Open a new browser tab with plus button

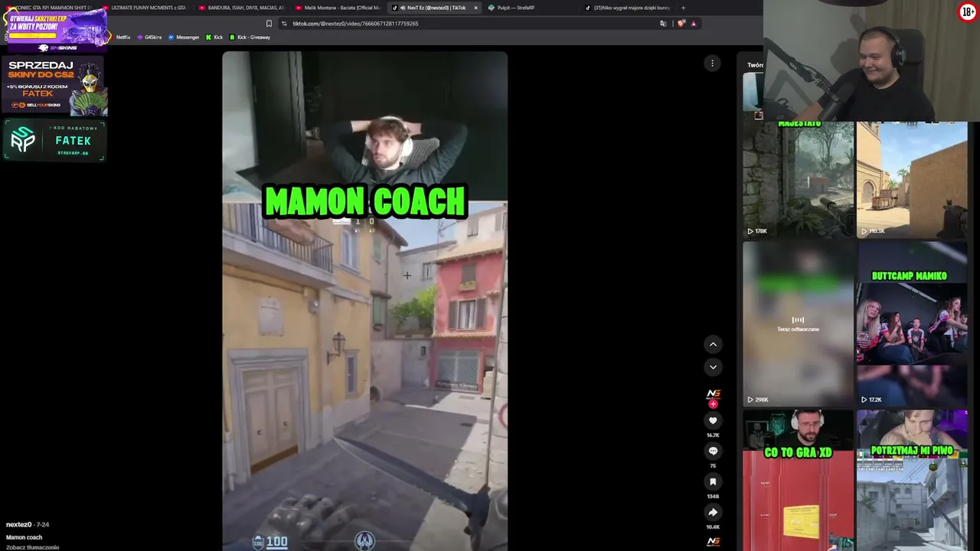683,8
